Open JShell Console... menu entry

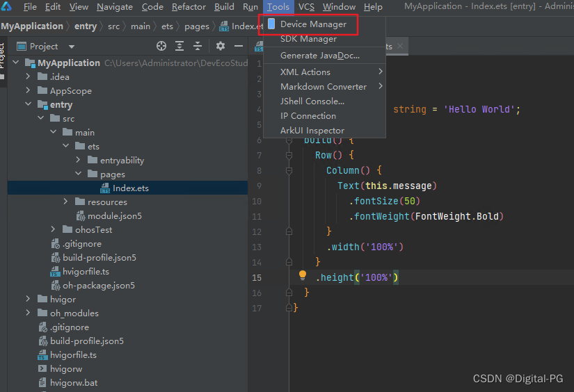324,101
